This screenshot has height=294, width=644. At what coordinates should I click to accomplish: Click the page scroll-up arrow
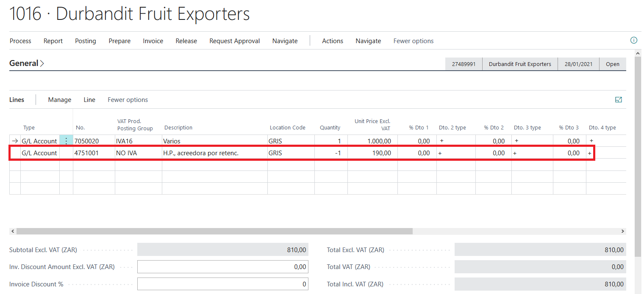pos(638,53)
